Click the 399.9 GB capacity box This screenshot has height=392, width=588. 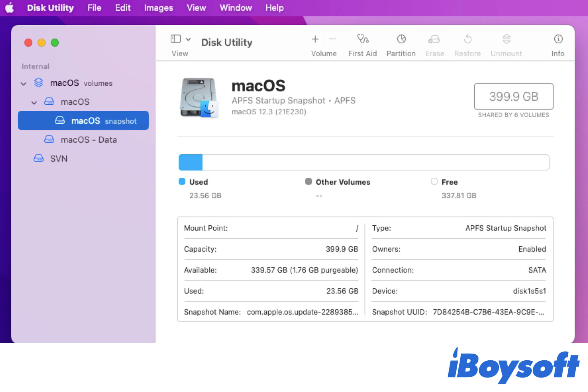(514, 97)
